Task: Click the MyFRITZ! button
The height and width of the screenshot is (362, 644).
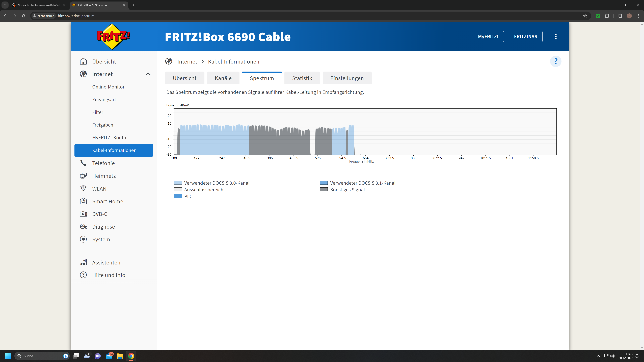Action: [488, 37]
